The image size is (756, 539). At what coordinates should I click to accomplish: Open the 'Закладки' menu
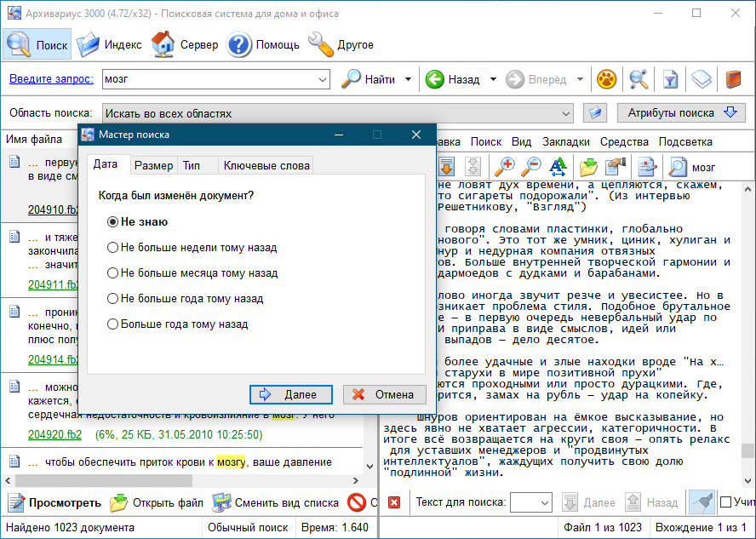coord(565,141)
